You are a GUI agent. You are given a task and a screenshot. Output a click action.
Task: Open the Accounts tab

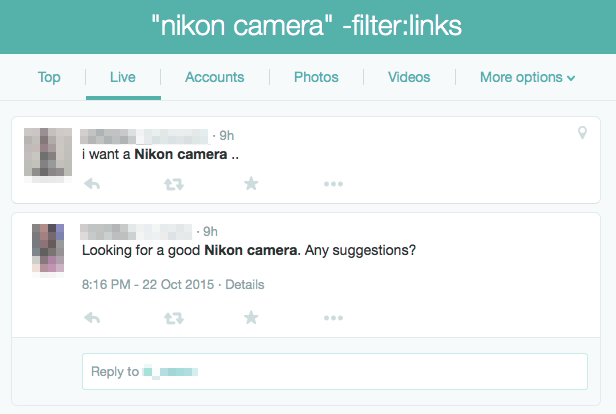[x=214, y=77]
